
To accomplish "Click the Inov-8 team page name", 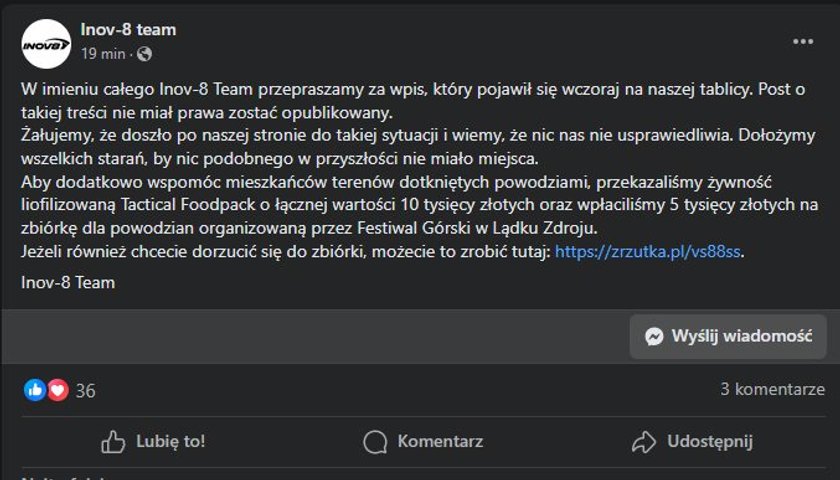I will click(128, 29).
